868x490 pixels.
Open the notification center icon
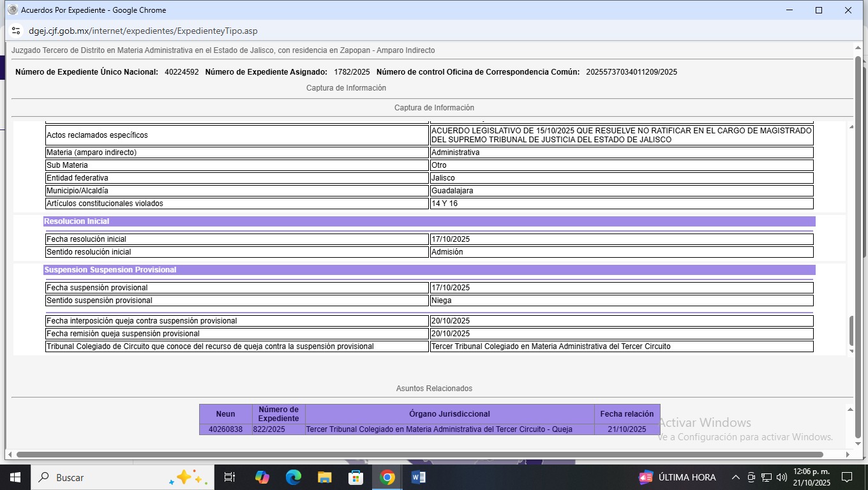[x=847, y=477]
